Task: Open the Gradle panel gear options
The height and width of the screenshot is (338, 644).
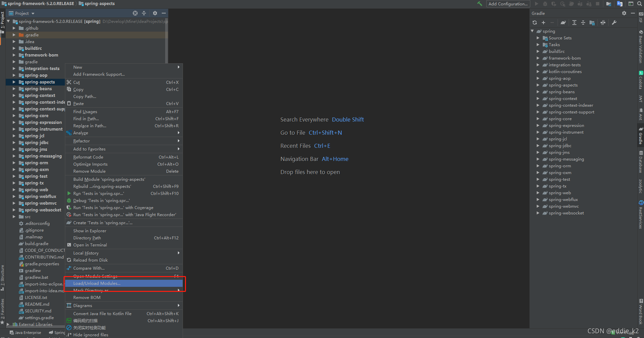Action: point(624,13)
